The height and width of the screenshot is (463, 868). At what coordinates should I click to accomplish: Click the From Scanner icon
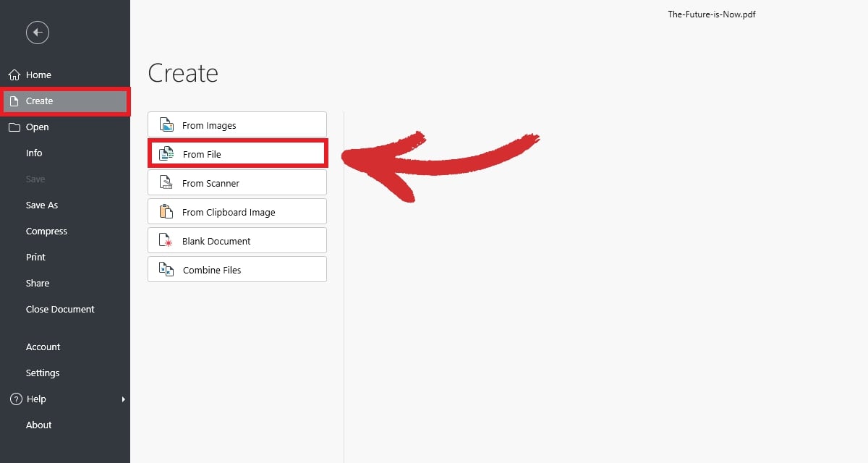tap(166, 183)
